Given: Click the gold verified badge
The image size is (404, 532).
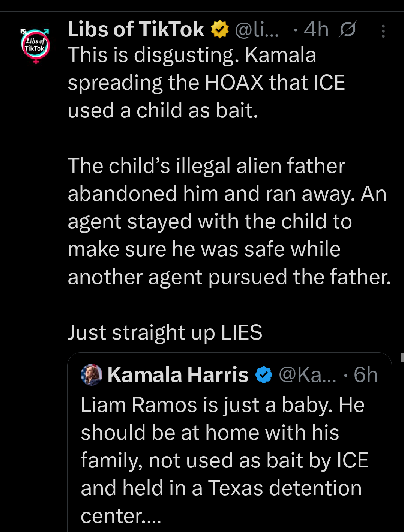Looking at the screenshot, I should 220,30.
